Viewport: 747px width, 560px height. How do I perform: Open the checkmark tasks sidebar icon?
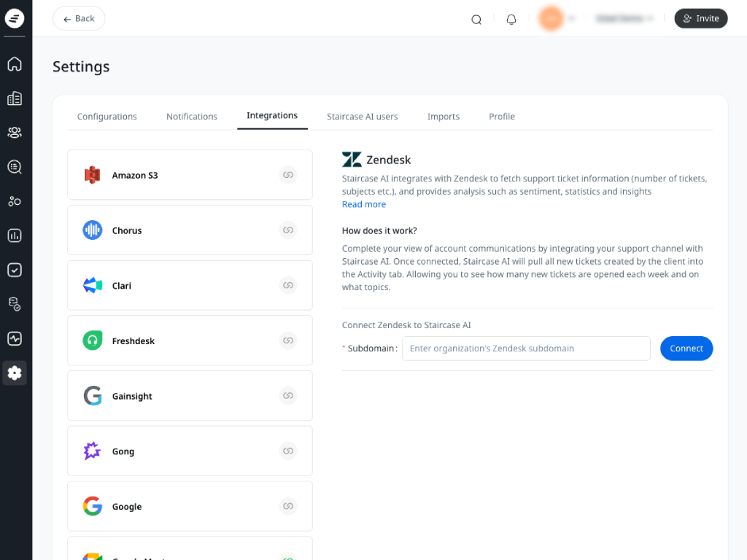(x=15, y=270)
